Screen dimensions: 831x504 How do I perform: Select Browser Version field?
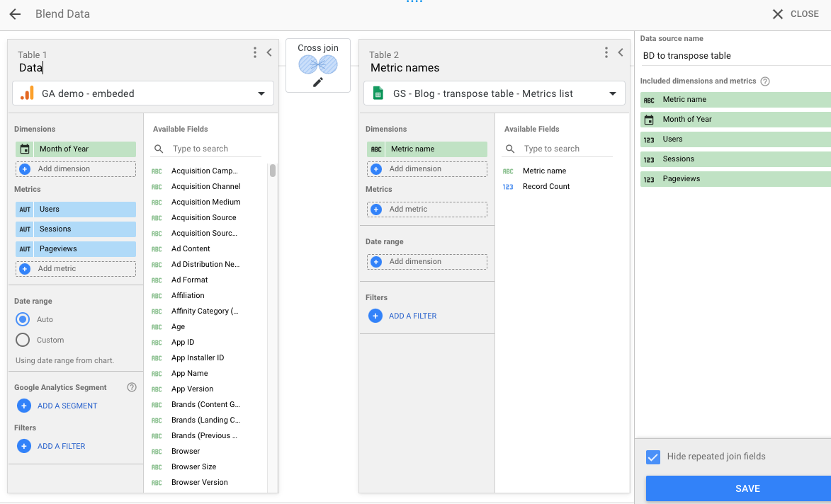click(x=200, y=482)
